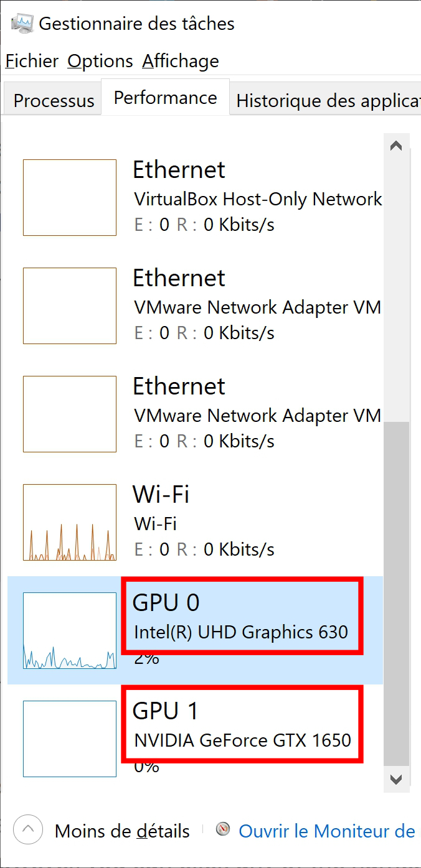Open the Ouvrir le Moniteur de ressources link

(327, 831)
